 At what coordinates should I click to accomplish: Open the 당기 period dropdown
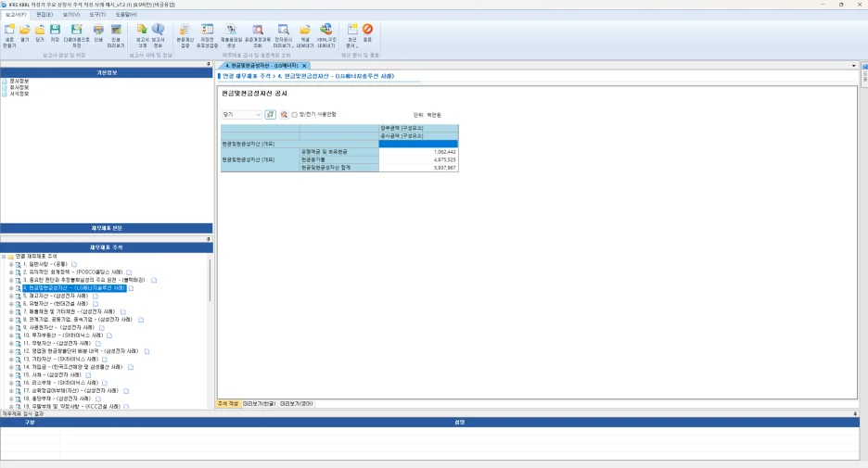pos(259,114)
